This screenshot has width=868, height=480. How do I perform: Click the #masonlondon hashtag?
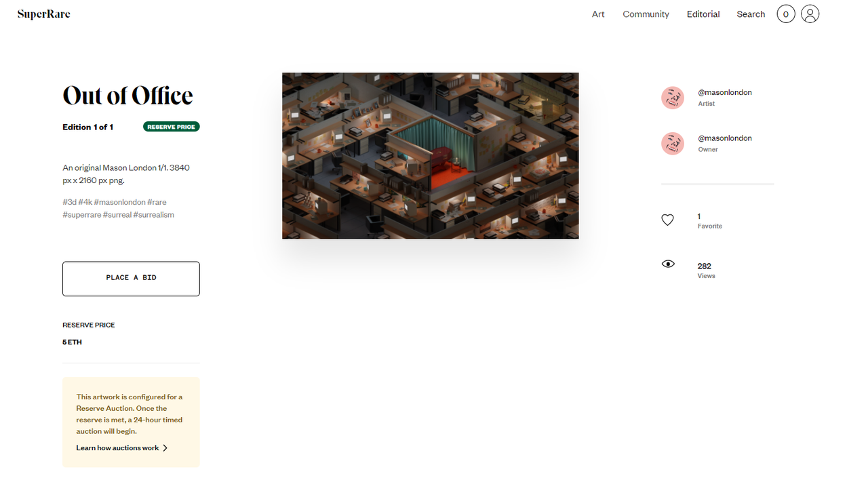[119, 202]
